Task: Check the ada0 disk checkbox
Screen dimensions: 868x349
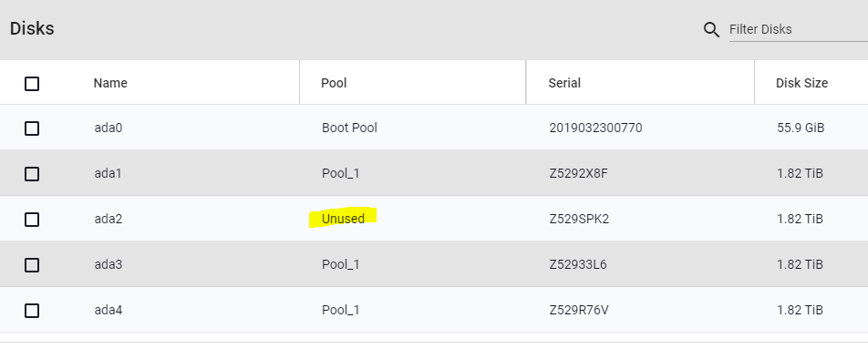Action: [32, 128]
